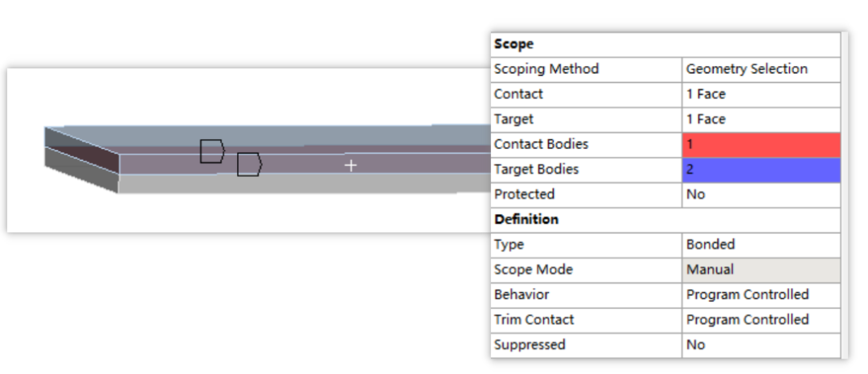
Task: Click the Contact field showing 1 Face
Action: [x=761, y=94]
